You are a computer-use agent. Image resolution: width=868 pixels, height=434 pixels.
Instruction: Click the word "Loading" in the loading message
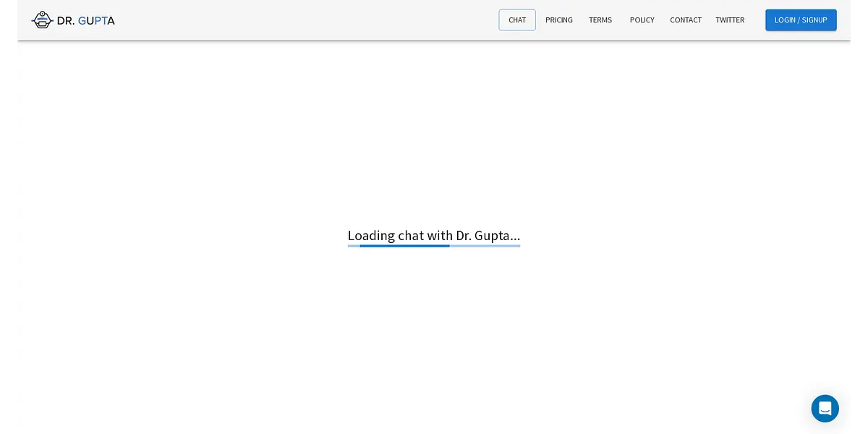pyautogui.click(x=371, y=236)
